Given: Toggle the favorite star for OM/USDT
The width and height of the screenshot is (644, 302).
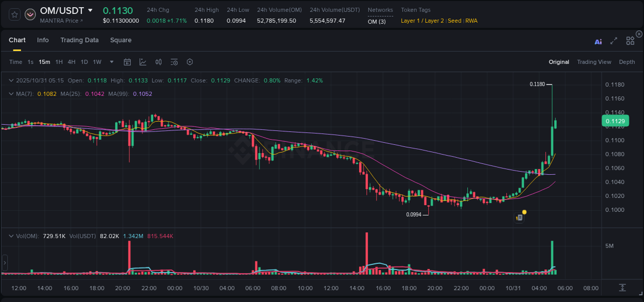Looking at the screenshot, I should coord(14,14).
